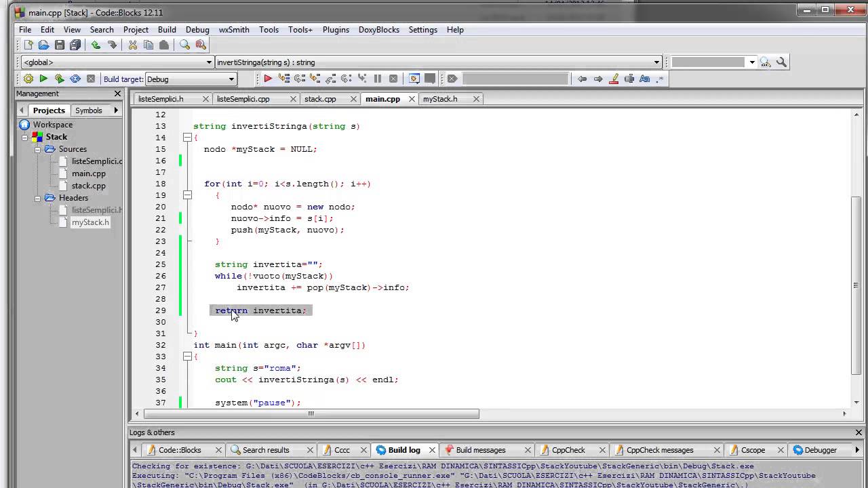The image size is (868, 488).
Task: Click the editor vertical scrollbar thumb
Action: click(x=856, y=285)
